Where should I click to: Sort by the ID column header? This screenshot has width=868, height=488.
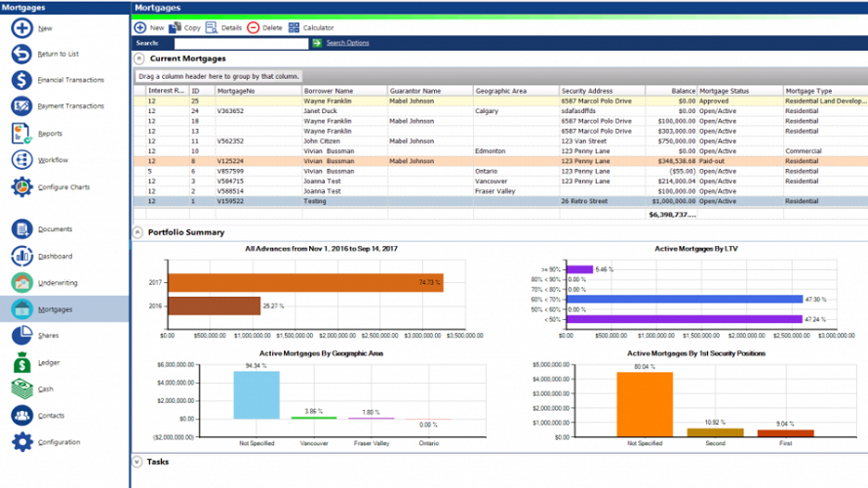point(202,91)
